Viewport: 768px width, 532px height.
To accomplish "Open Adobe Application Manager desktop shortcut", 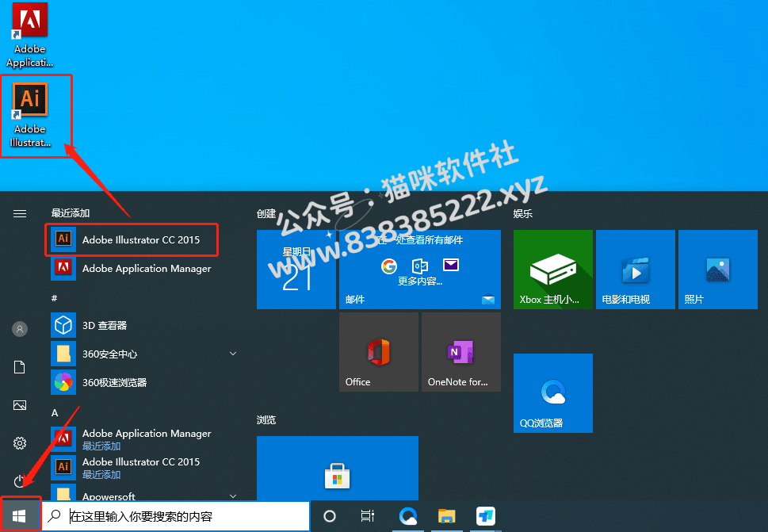I will pos(30,35).
